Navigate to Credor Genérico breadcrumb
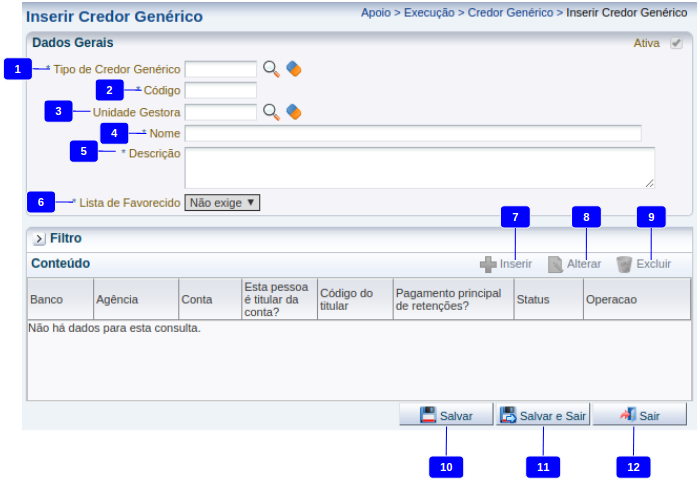This screenshot has width=698, height=481. tap(510, 13)
